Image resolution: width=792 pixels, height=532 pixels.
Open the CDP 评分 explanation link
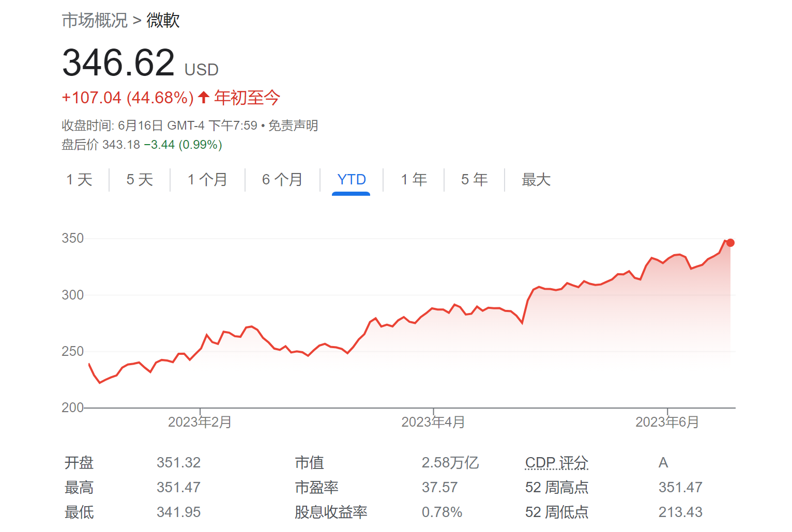click(x=557, y=463)
